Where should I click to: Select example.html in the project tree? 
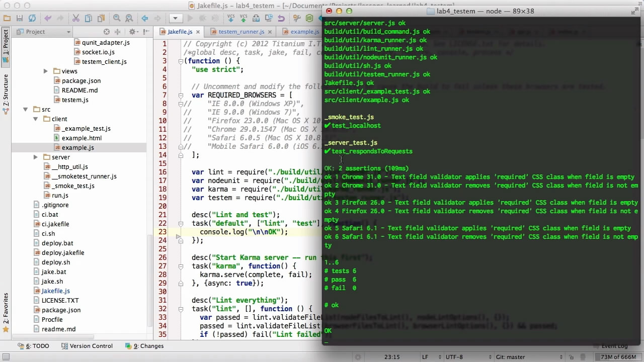coord(82,138)
